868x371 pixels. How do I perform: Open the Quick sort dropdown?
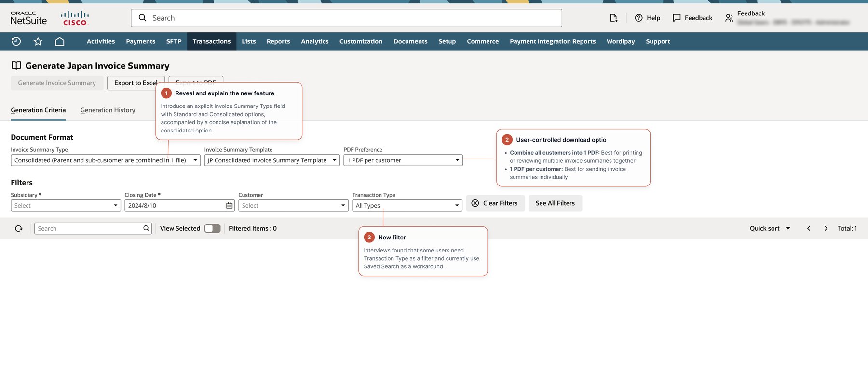[x=770, y=228]
